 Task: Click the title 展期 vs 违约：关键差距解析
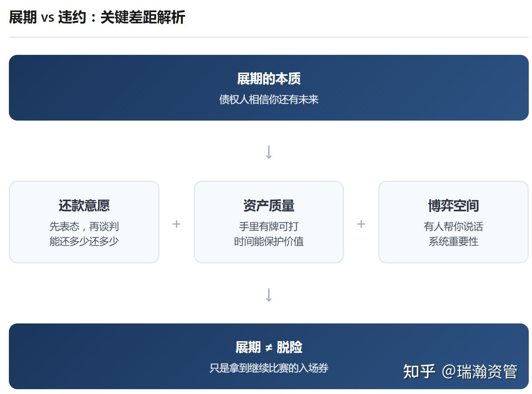click(97, 18)
